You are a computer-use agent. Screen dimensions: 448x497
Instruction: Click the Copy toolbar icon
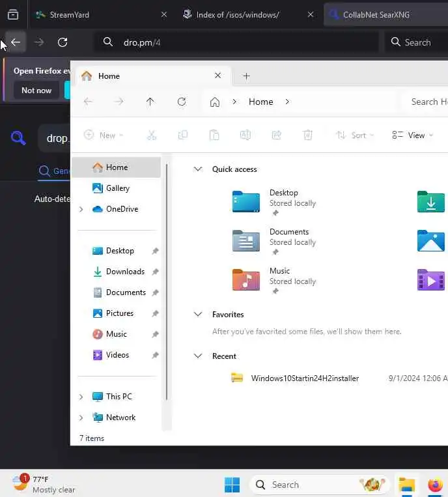(183, 135)
